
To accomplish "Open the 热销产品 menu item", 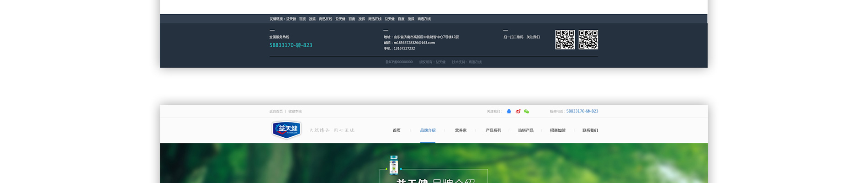I will point(525,130).
